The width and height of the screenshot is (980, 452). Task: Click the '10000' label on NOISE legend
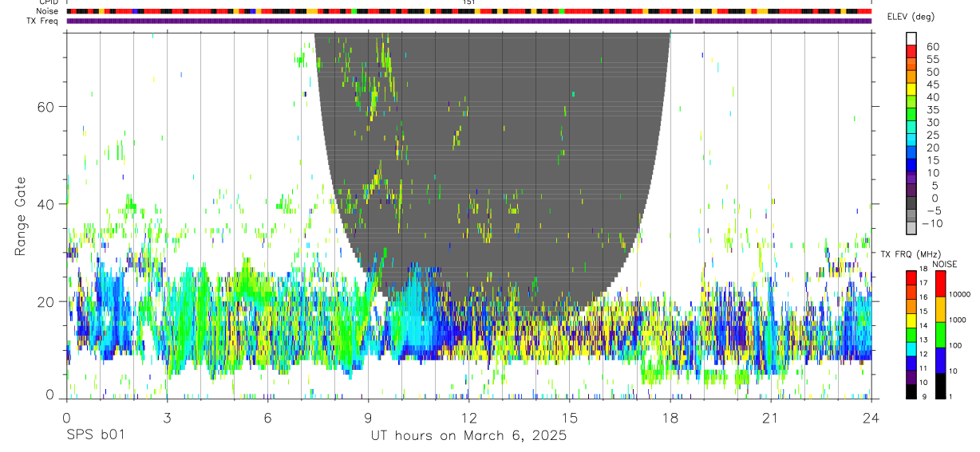tap(959, 294)
